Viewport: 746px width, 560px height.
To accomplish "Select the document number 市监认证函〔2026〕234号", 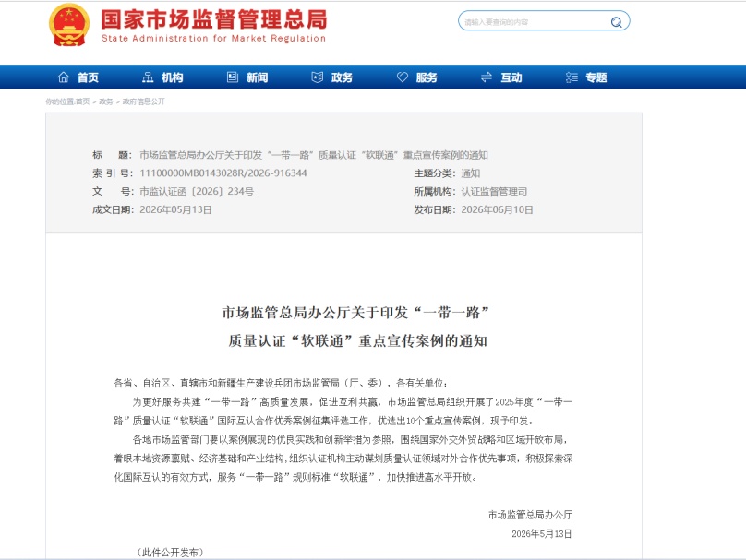I will tap(197, 192).
